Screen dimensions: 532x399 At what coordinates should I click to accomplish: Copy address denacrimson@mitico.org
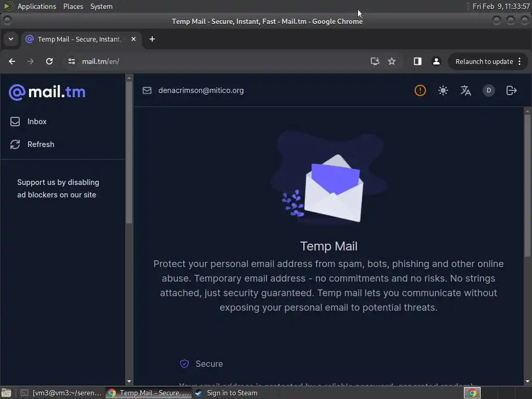(x=201, y=90)
